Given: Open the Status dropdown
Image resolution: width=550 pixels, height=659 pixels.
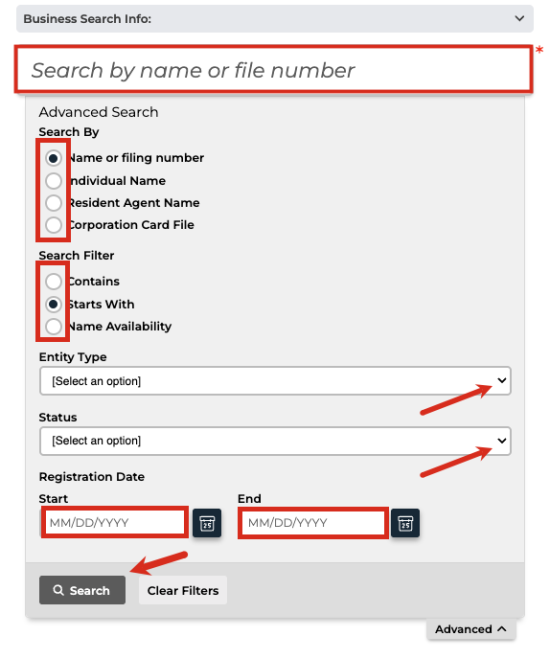Looking at the screenshot, I should tap(275, 441).
